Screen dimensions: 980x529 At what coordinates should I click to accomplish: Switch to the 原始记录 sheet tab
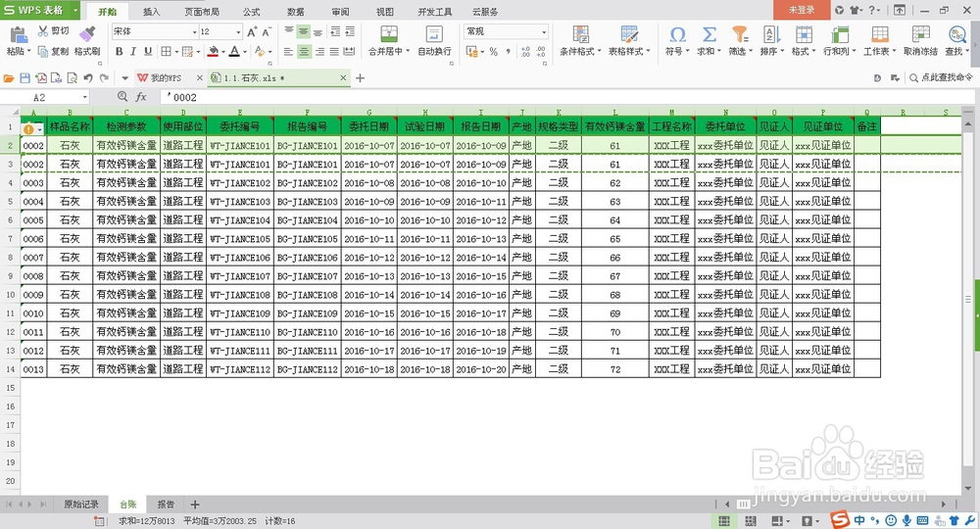[x=81, y=504]
